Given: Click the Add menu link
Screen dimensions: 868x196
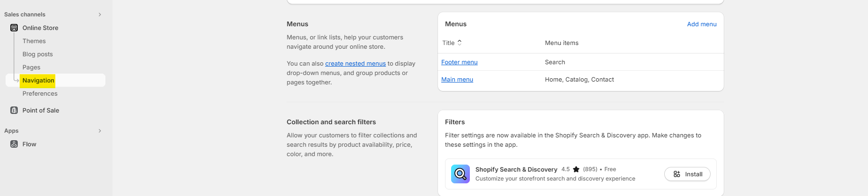Looking at the screenshot, I should [701, 24].
